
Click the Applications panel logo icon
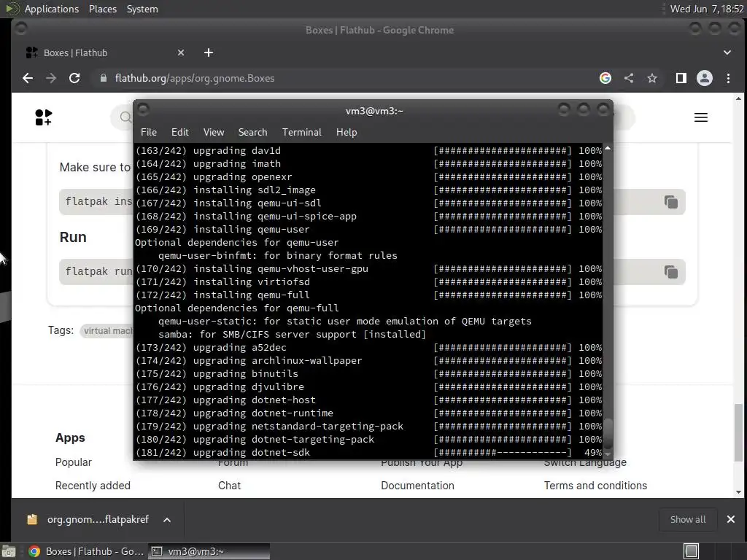12,9
